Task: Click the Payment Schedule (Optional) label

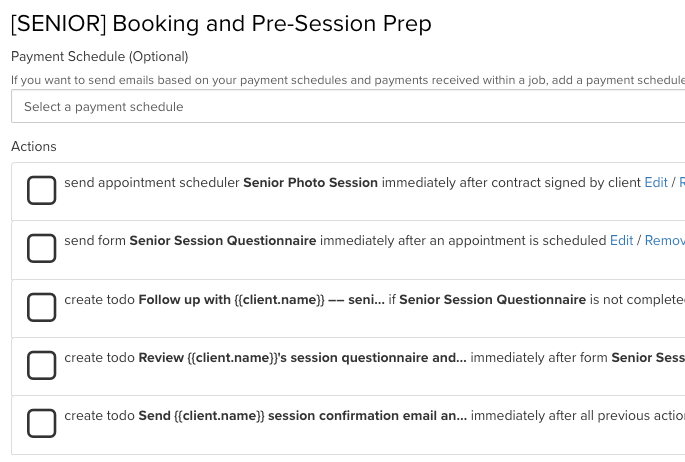Action: point(100,57)
